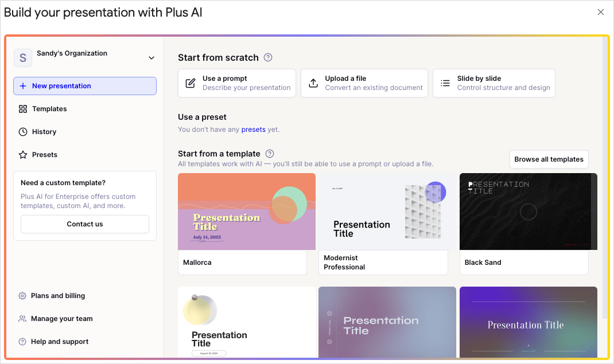Click the pencil-edit icon on Use a prompt

coord(191,83)
